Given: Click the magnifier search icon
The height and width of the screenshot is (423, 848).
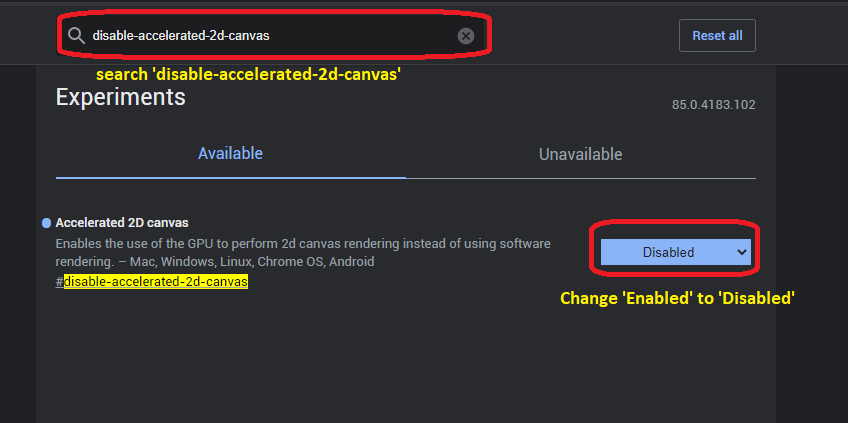Looking at the screenshot, I should [76, 36].
